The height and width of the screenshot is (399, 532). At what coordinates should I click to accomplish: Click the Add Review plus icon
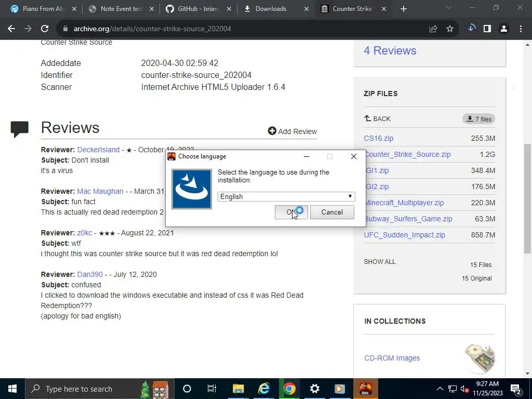272,131
